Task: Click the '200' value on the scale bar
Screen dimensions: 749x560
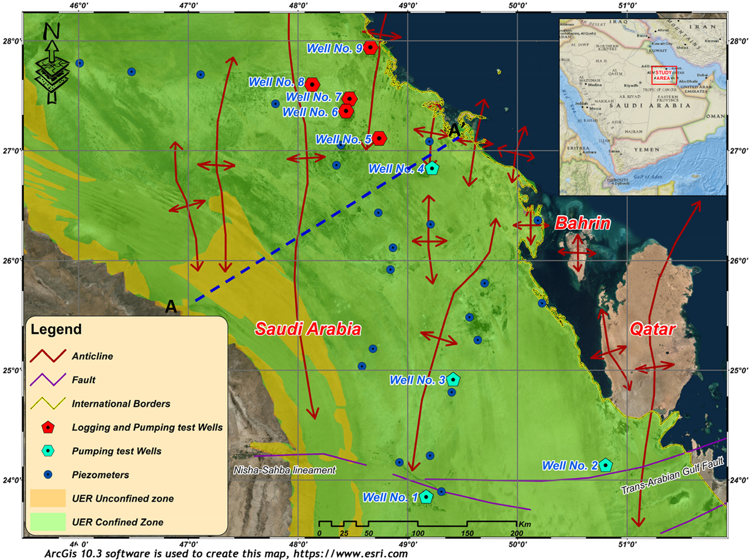Action: click(518, 534)
